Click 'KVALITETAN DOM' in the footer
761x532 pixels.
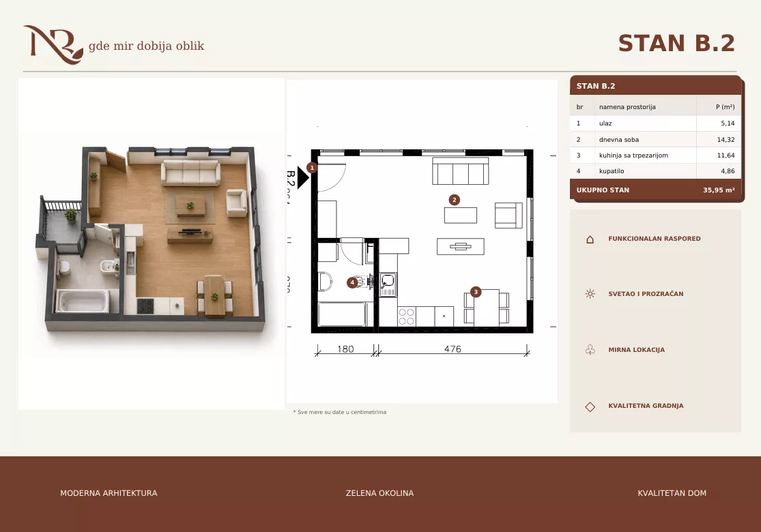672,493
